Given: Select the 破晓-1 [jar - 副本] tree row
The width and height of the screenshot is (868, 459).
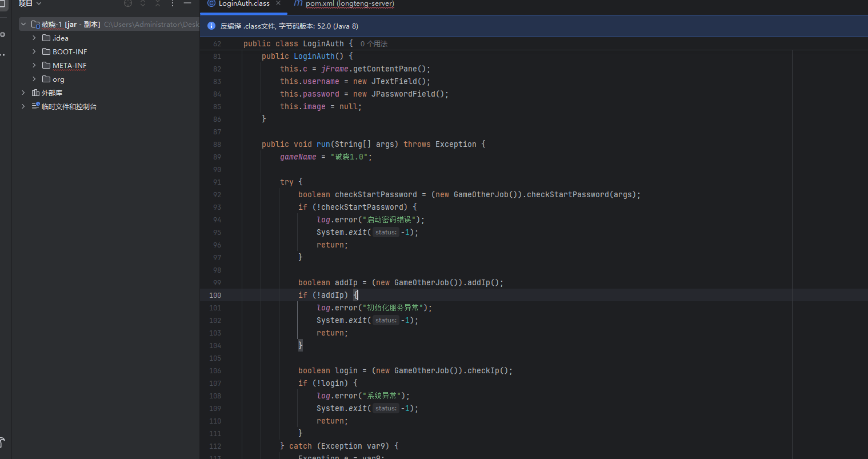Looking at the screenshot, I should click(x=109, y=25).
